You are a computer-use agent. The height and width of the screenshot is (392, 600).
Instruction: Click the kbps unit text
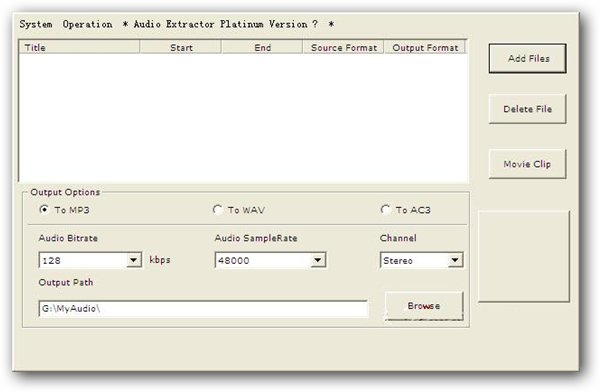[160, 260]
